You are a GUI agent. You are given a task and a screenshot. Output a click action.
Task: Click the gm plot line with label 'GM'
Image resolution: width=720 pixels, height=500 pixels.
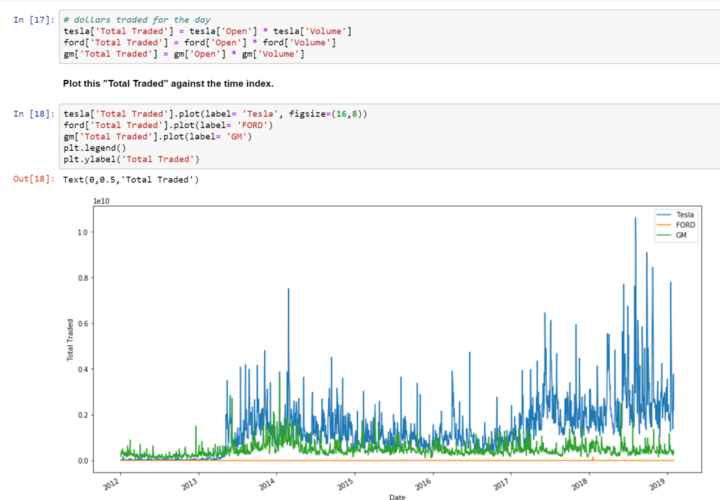pos(158,137)
